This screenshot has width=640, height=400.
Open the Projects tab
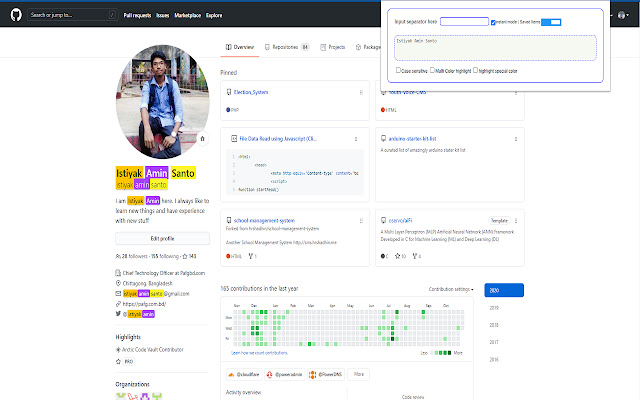tap(333, 47)
